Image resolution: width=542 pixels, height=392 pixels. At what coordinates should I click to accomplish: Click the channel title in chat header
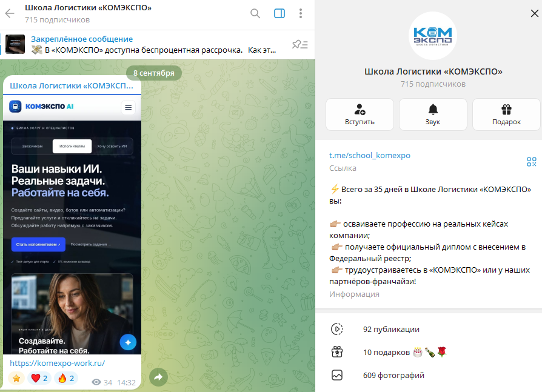click(88, 8)
